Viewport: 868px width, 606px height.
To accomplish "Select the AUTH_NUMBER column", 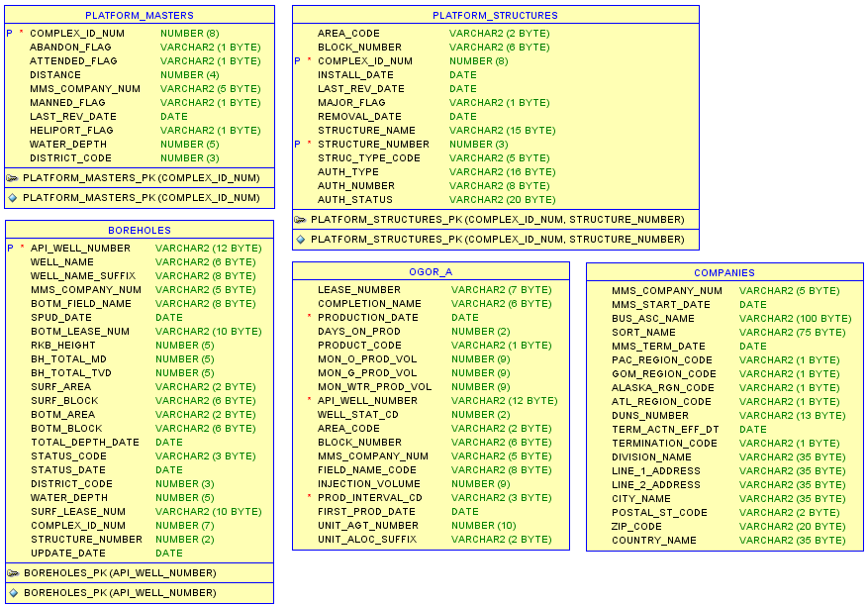I will [x=356, y=185].
